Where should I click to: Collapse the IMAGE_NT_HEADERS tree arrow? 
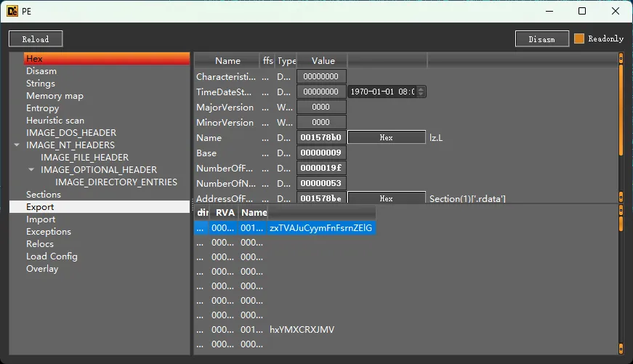17,145
